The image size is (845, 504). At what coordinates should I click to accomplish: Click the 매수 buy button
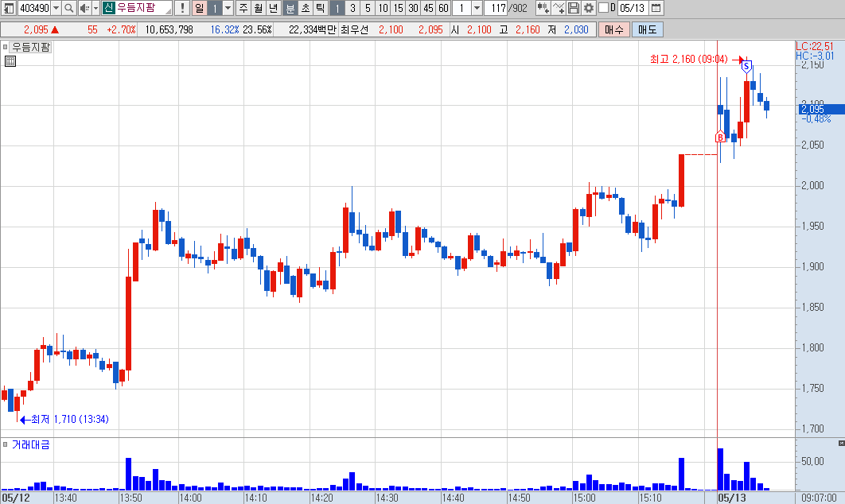(x=613, y=29)
